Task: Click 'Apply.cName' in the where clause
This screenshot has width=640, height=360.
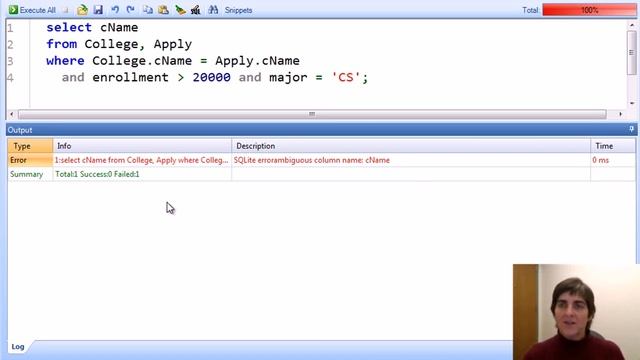Action: pos(257,60)
